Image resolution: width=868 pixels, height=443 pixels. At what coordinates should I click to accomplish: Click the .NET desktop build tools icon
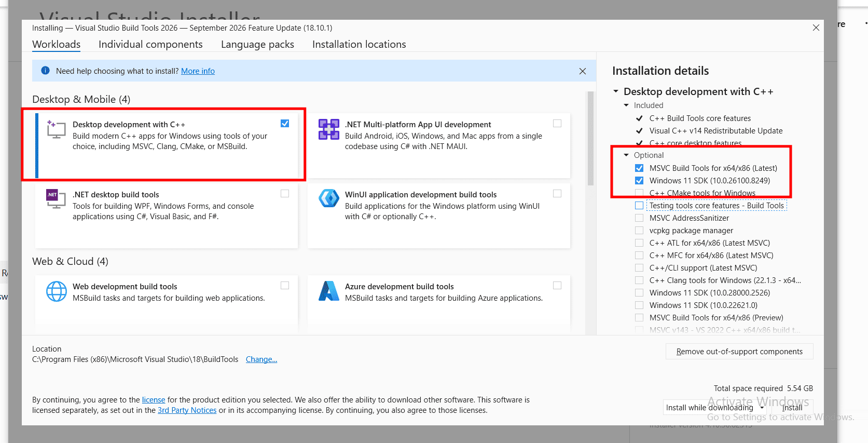coord(56,199)
